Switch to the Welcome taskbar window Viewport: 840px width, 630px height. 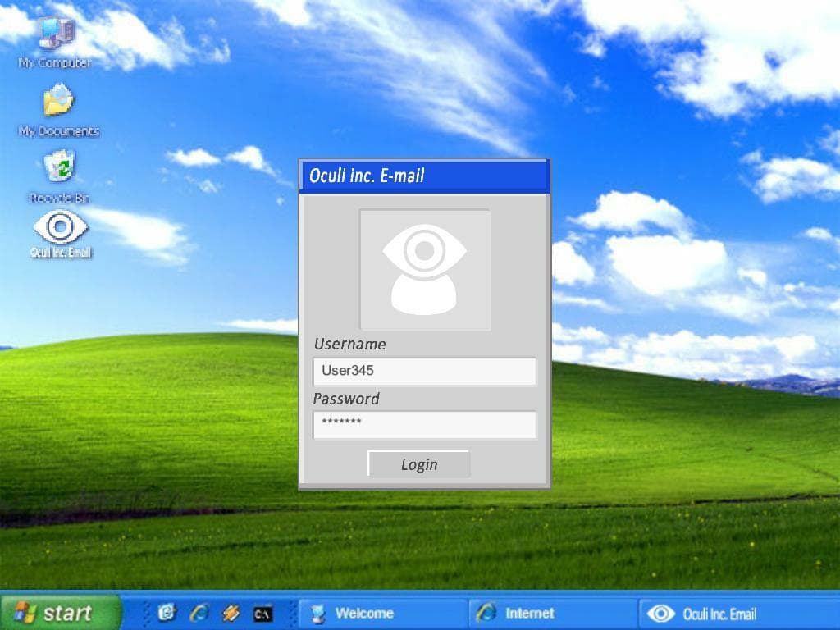[382, 613]
